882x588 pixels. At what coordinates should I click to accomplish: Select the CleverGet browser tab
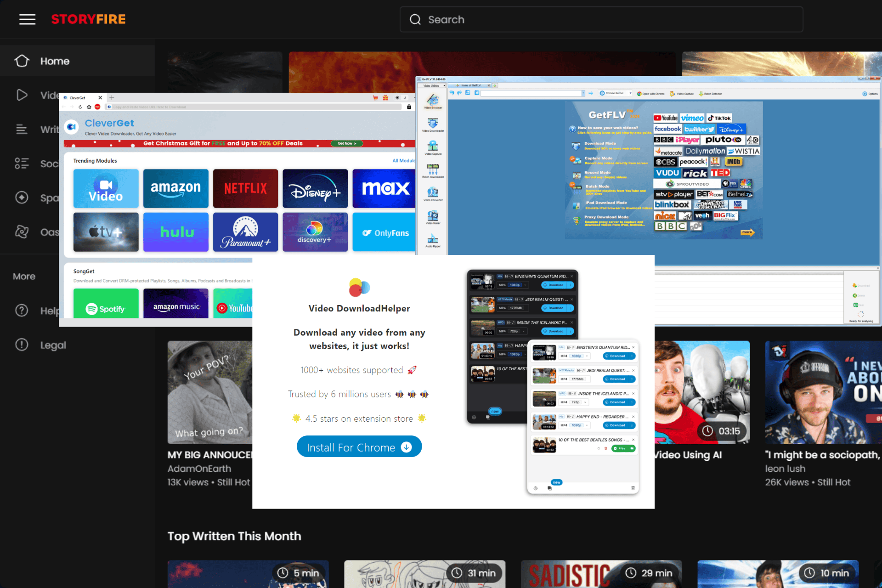click(83, 98)
